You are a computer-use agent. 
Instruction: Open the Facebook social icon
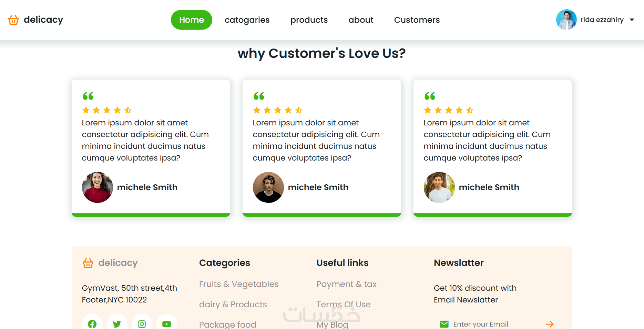pyautogui.click(x=92, y=324)
